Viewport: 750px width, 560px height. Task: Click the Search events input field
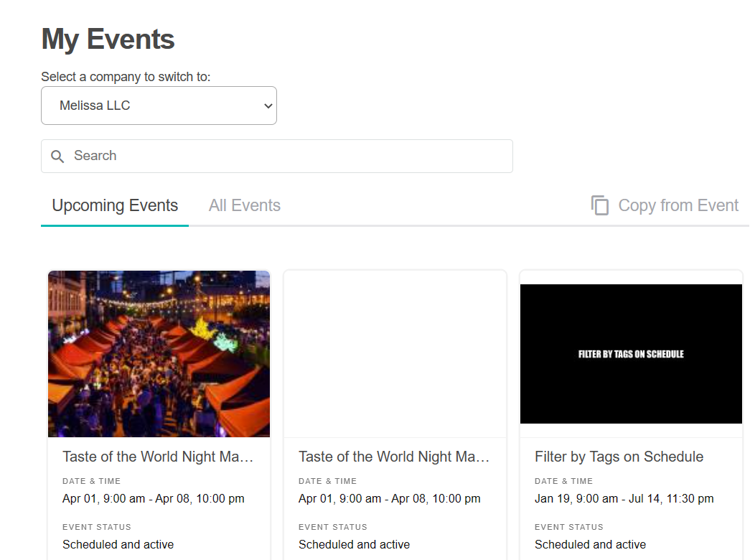277,156
